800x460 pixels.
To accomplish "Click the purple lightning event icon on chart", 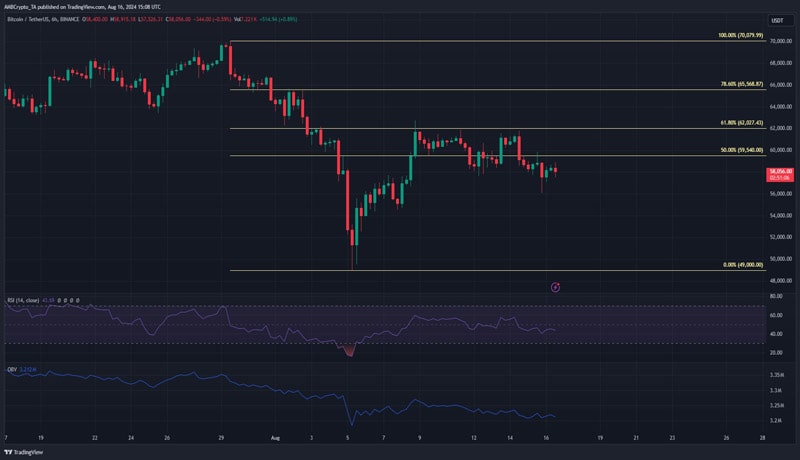I will [x=555, y=287].
